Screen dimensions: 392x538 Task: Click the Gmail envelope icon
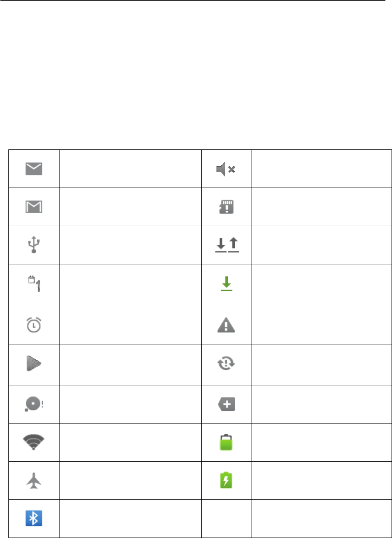point(33,207)
